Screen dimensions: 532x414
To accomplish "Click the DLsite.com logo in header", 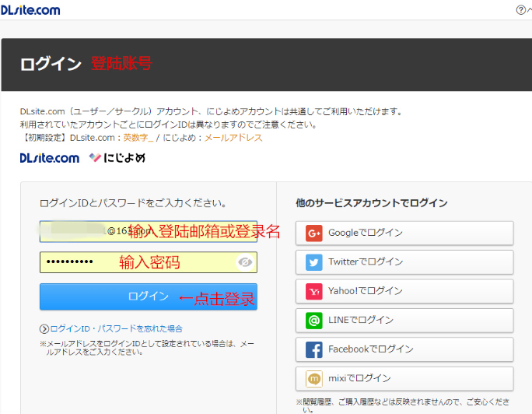I will [x=30, y=10].
